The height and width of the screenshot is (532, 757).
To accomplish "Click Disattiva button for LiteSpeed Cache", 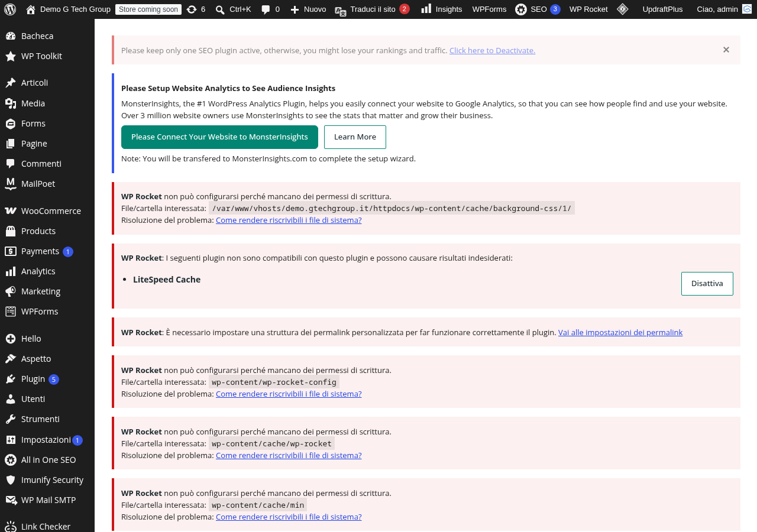I will tap(707, 284).
